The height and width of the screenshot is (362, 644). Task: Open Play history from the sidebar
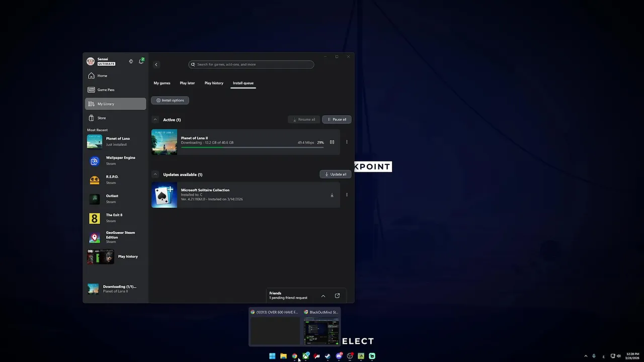116,256
